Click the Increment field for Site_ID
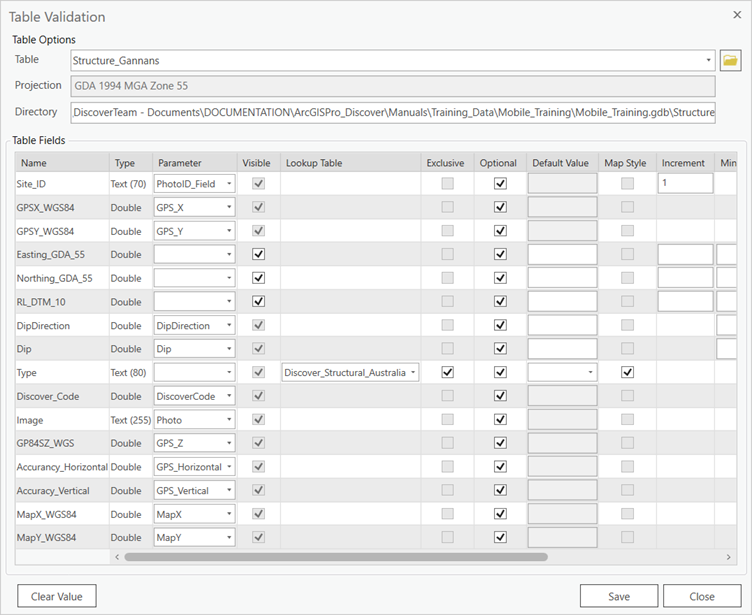Viewport: 752px width, 615px height. coord(685,184)
